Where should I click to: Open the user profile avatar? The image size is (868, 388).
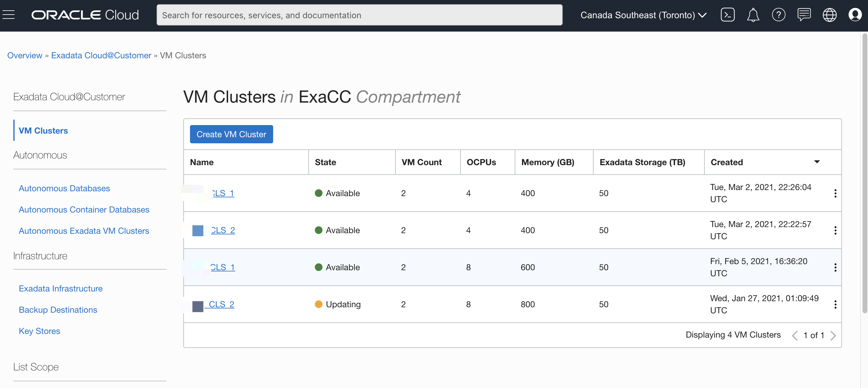855,15
